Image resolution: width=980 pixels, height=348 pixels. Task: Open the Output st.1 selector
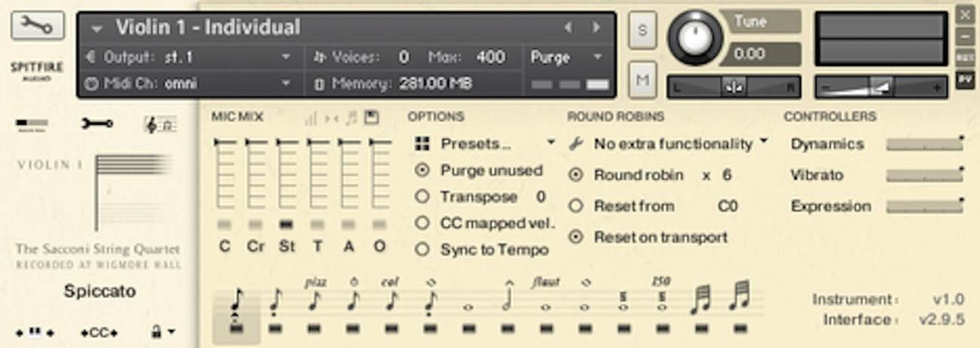pos(188,57)
